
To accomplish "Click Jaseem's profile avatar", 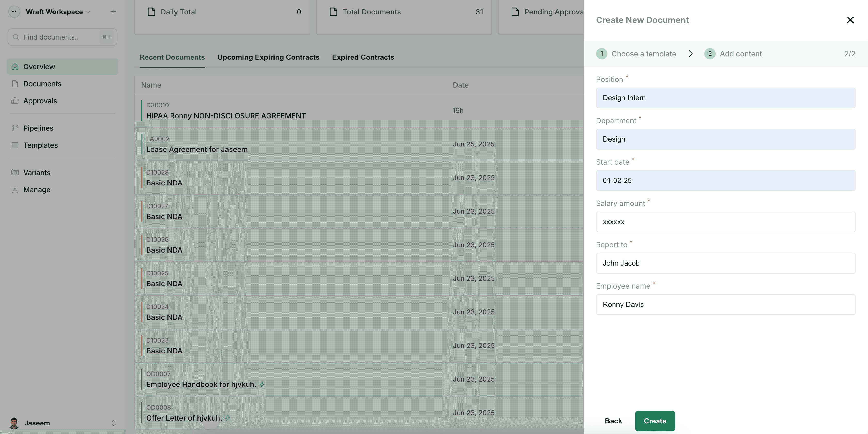I will pyautogui.click(x=14, y=423).
